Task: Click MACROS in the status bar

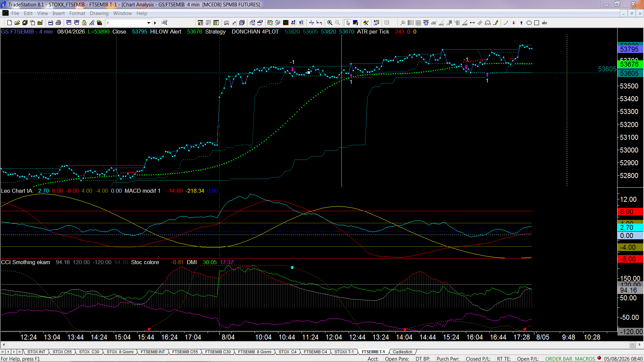Action: pos(585,359)
